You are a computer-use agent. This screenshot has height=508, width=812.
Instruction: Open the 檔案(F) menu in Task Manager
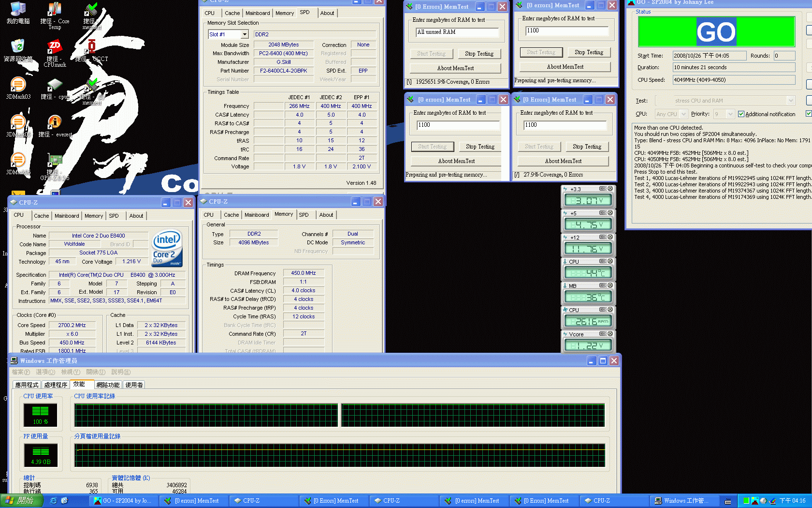click(x=21, y=372)
